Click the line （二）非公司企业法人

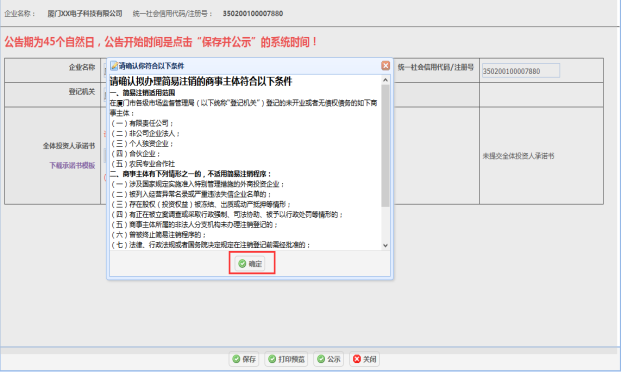[145, 134]
